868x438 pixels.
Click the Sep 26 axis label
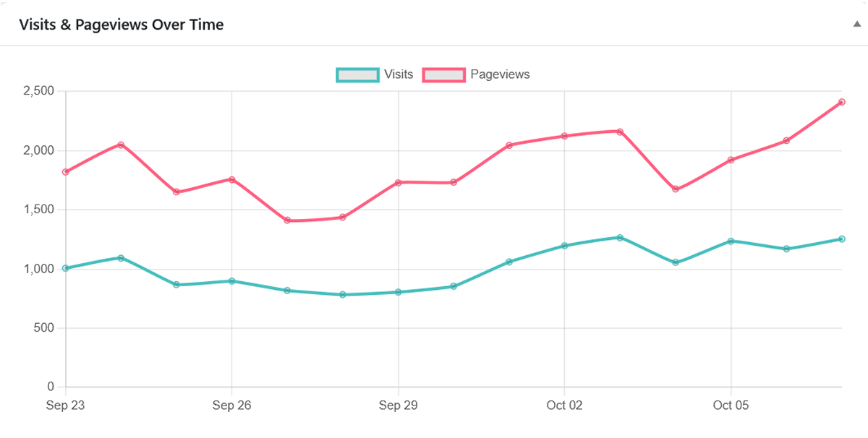click(231, 405)
